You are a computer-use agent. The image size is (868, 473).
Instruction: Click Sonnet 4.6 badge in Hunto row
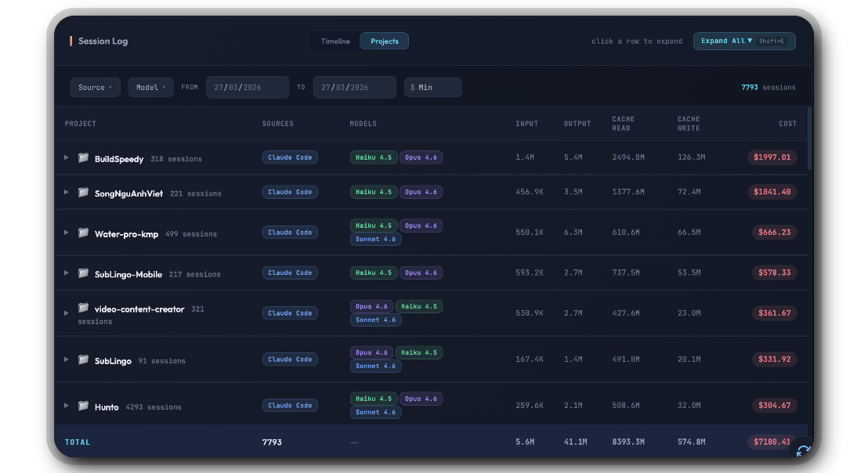[x=376, y=412]
